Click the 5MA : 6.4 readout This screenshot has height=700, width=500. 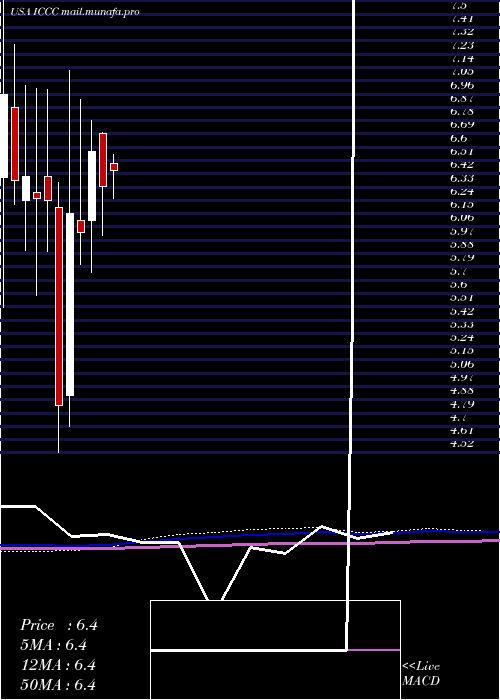coord(54,645)
